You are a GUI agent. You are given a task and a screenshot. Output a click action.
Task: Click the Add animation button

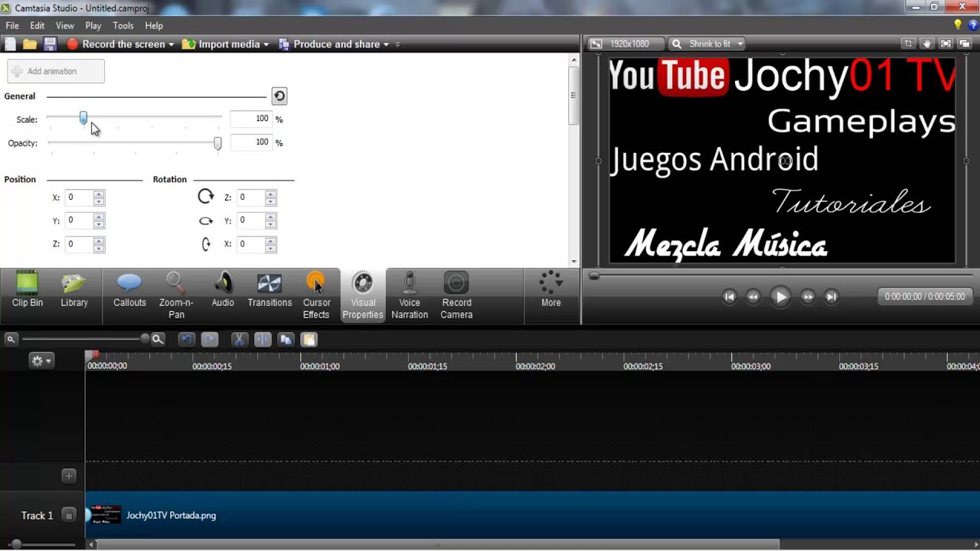click(56, 71)
